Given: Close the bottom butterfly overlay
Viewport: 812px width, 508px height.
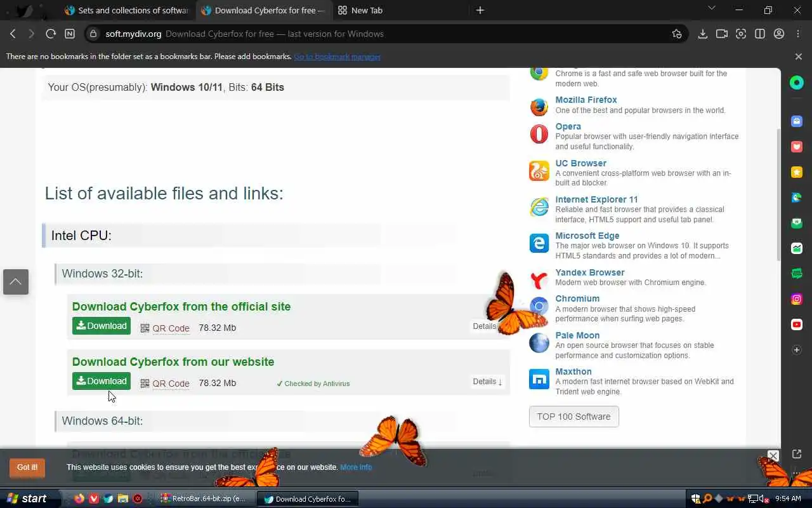Looking at the screenshot, I should [773, 455].
